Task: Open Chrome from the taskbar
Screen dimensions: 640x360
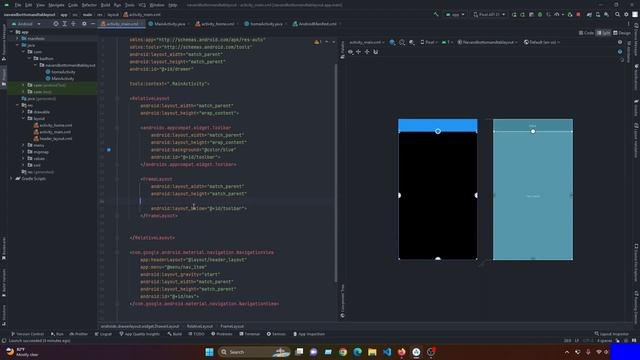Action: click(343, 352)
